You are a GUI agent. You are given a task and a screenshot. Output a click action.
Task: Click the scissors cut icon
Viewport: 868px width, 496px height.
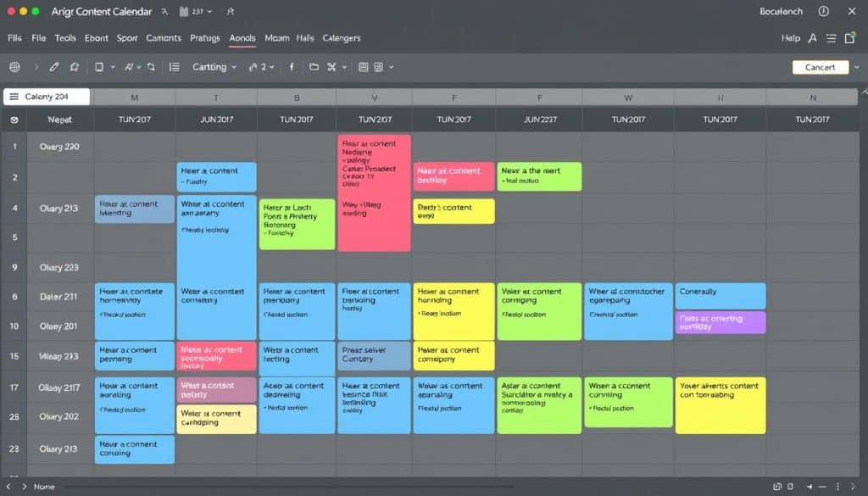(x=331, y=67)
